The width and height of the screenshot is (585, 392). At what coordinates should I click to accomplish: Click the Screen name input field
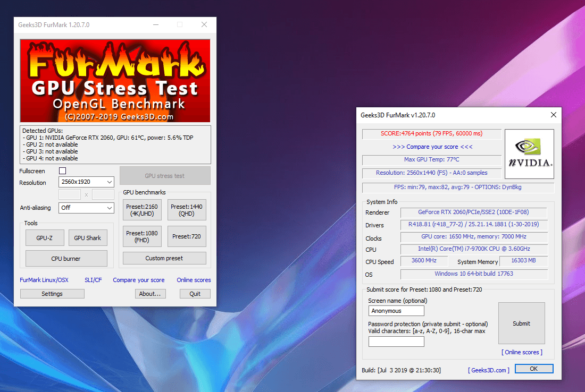(396, 311)
